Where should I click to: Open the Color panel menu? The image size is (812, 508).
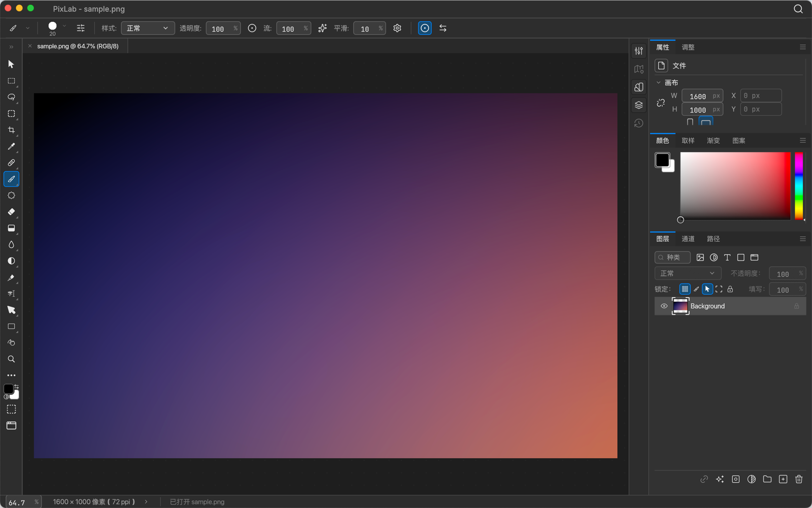tap(803, 140)
